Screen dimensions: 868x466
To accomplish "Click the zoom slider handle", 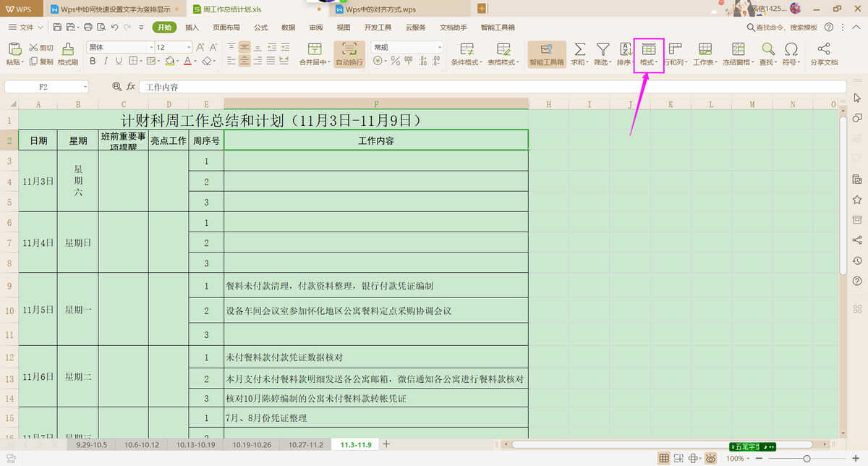I will 807,459.
